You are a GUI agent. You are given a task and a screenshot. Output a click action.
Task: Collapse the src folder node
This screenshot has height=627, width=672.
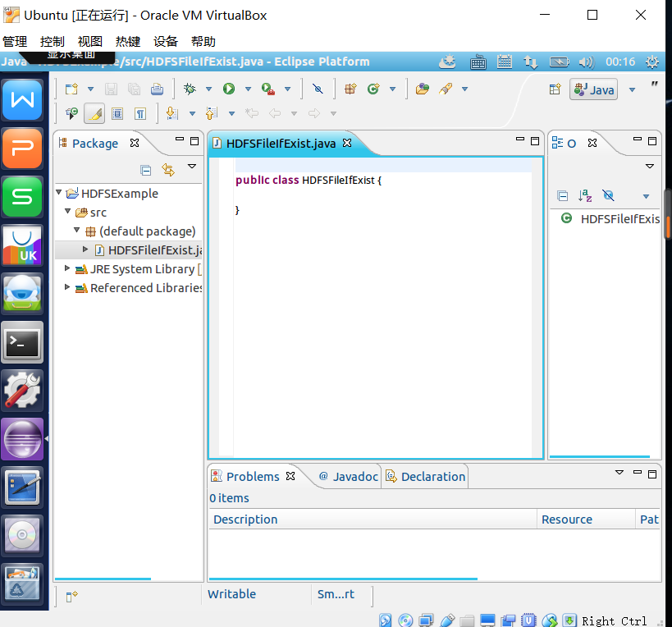(x=68, y=211)
